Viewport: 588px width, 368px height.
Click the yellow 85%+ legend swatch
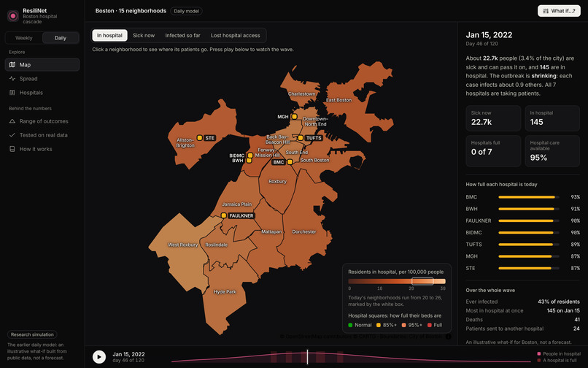click(379, 325)
